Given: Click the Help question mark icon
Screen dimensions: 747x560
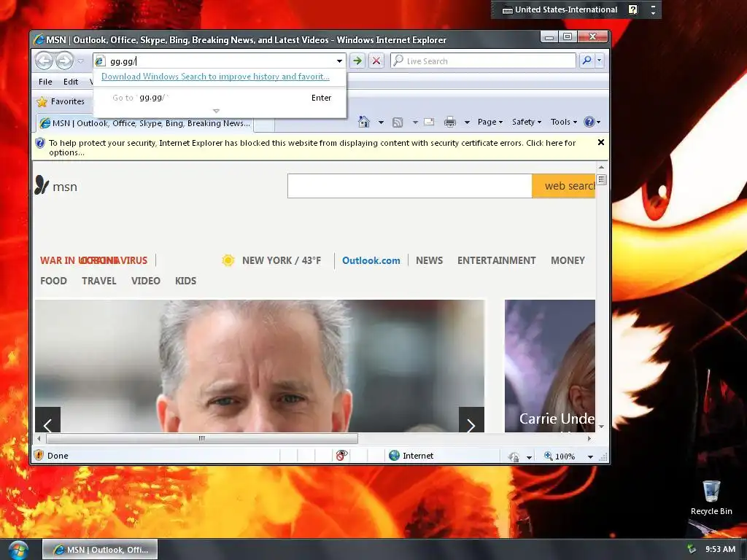Looking at the screenshot, I should [589, 122].
